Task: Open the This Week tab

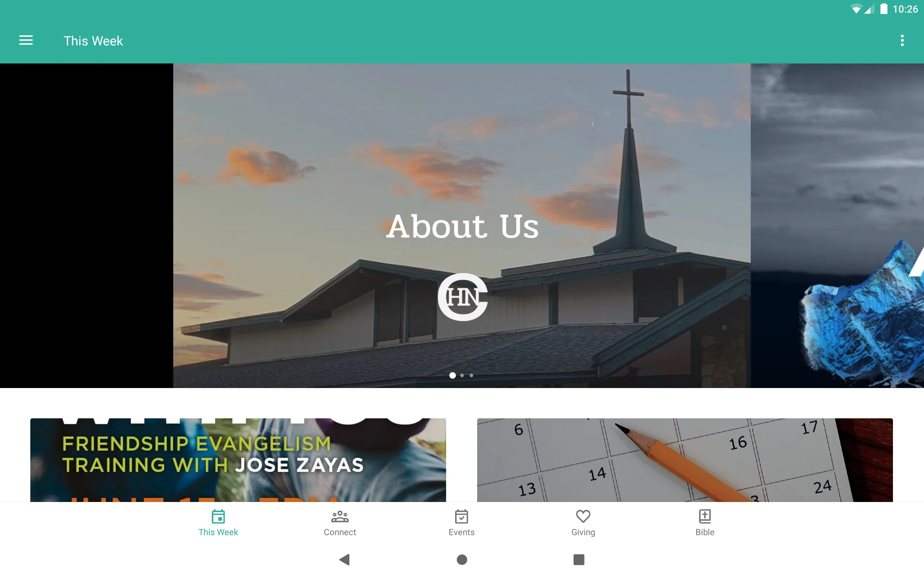Action: coord(218,523)
